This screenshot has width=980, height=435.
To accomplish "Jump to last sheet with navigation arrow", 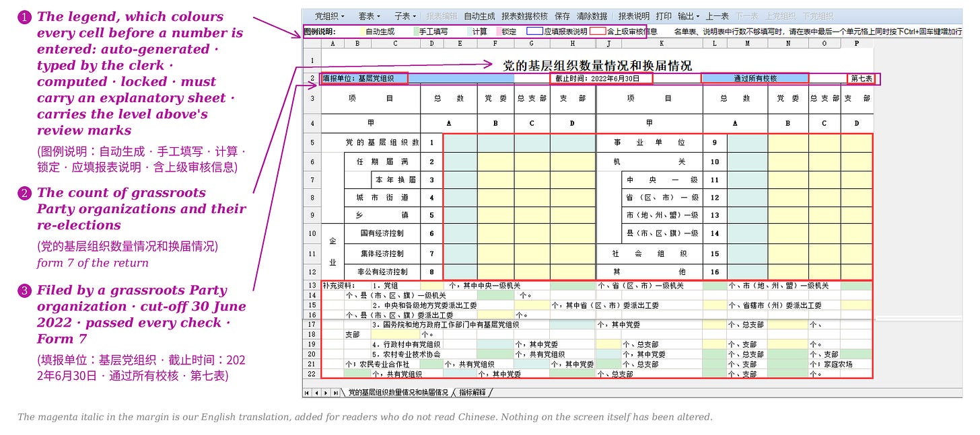I will [336, 393].
